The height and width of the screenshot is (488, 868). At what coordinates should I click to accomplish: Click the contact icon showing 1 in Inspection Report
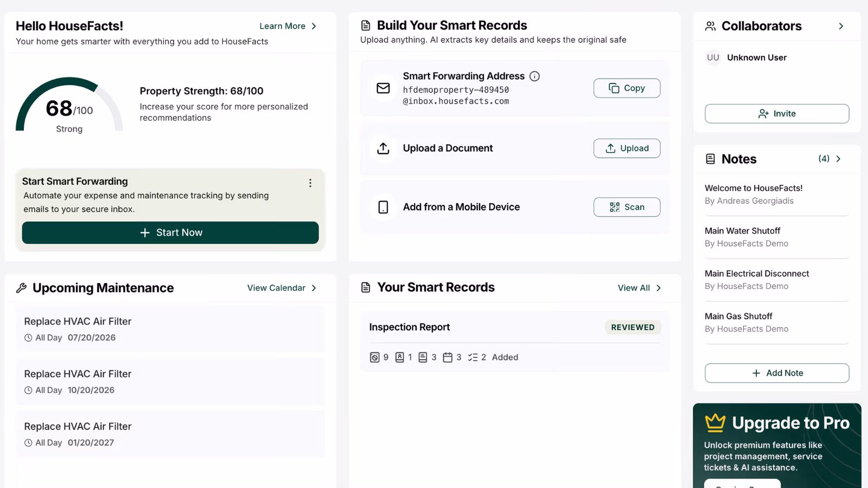coord(400,357)
